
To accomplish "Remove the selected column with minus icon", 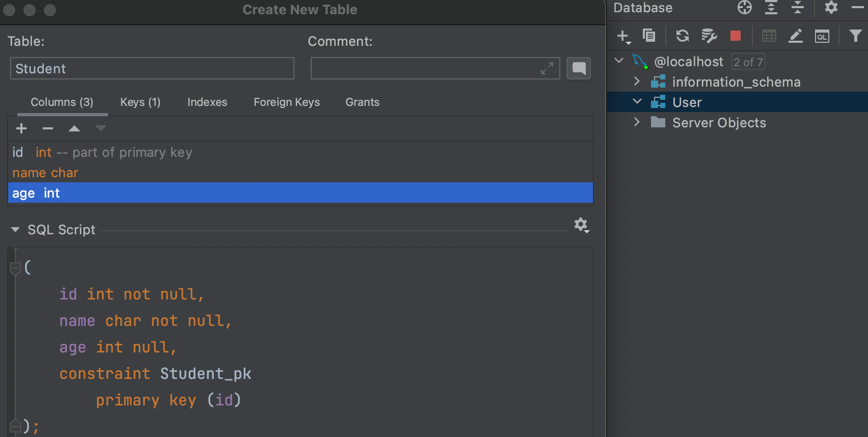I will point(48,128).
